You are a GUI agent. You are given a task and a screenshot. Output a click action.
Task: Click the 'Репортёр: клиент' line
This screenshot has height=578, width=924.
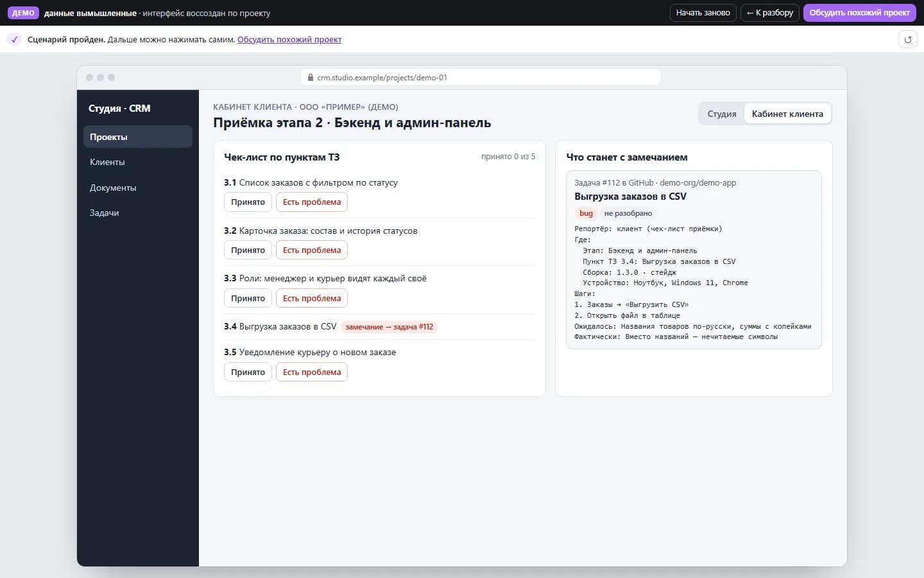648,229
